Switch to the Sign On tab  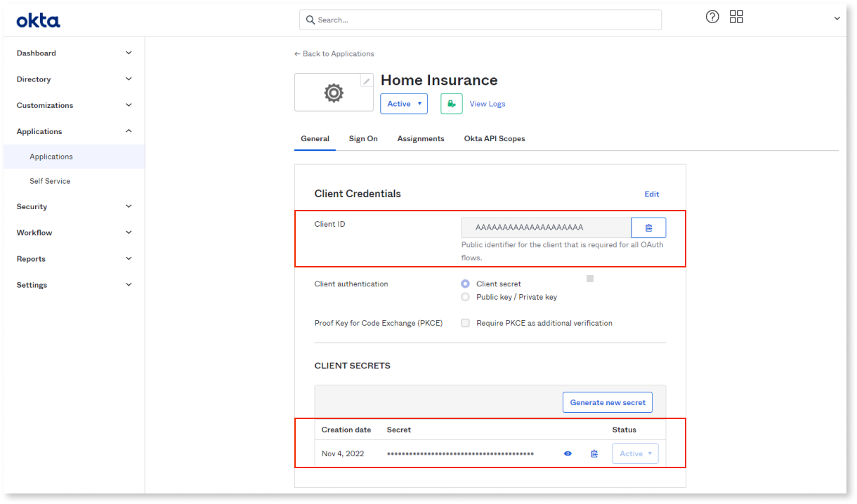[362, 138]
